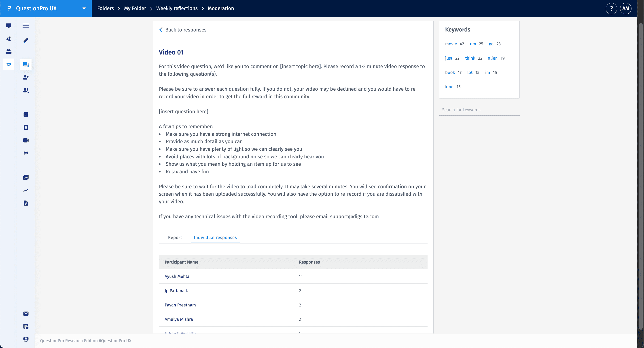The height and width of the screenshot is (348, 644).
Task: Expand the AM account avatar menu
Action: point(626,8)
